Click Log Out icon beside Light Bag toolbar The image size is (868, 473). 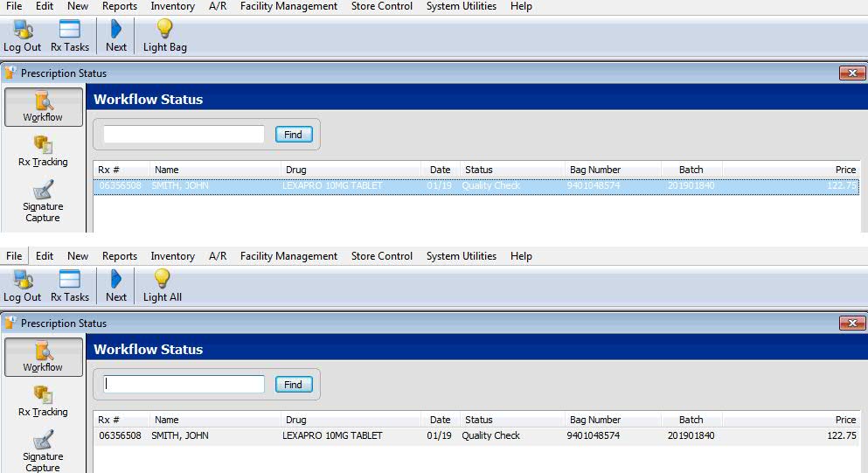click(x=23, y=30)
